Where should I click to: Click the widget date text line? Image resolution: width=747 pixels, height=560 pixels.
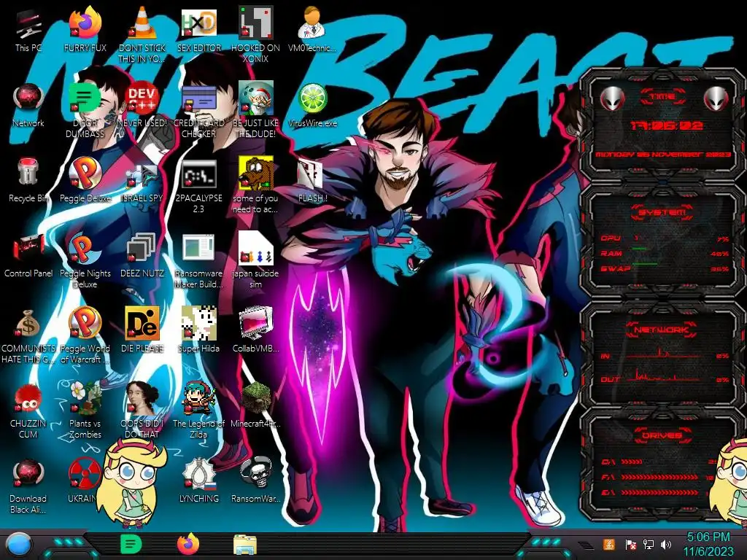click(662, 155)
